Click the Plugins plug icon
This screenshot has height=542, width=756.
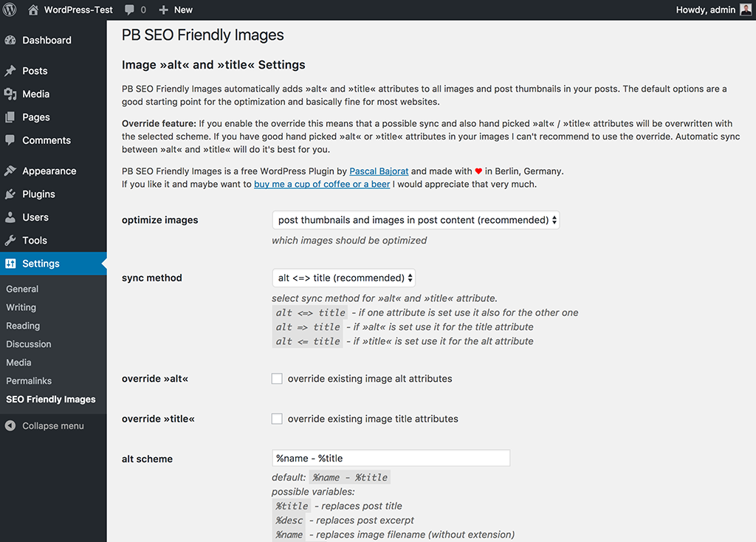[10, 194]
